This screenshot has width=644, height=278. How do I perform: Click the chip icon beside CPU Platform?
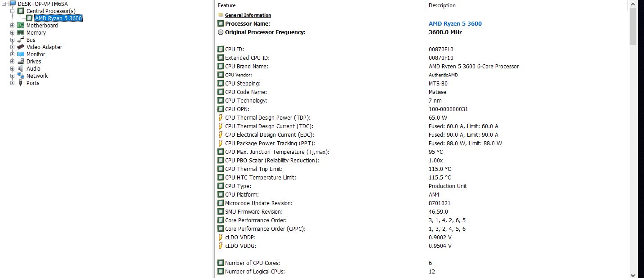pos(220,194)
